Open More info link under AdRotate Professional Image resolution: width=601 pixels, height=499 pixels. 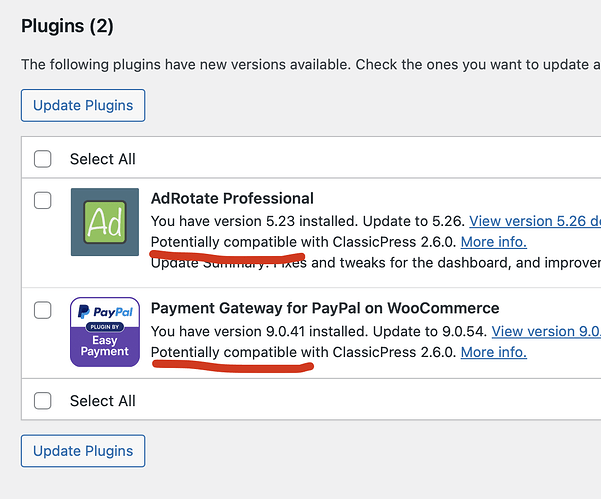click(494, 242)
